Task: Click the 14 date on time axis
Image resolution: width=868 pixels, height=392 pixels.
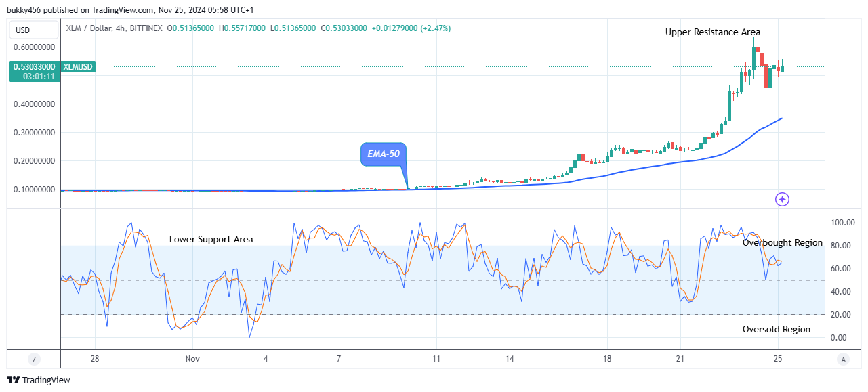Action: coord(510,359)
